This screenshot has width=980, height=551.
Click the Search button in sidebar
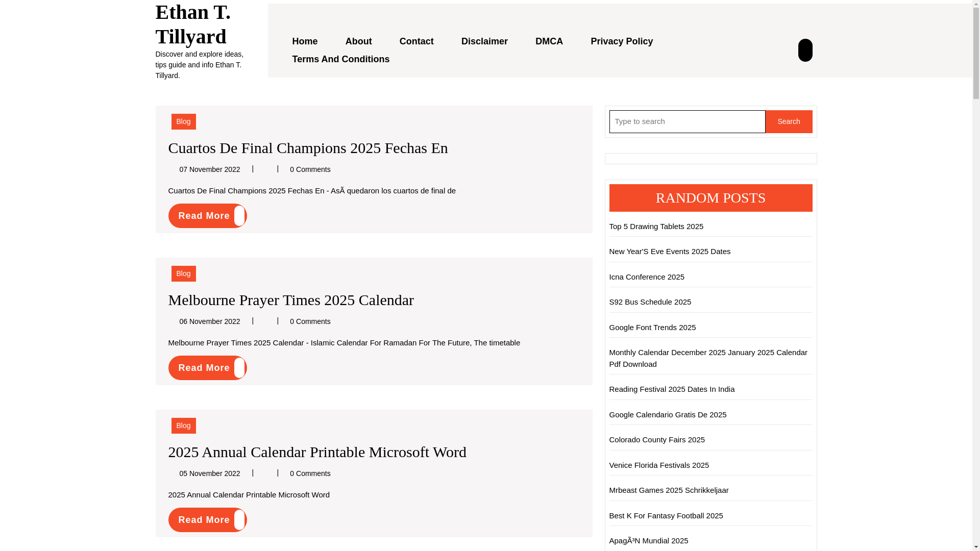tap(789, 121)
